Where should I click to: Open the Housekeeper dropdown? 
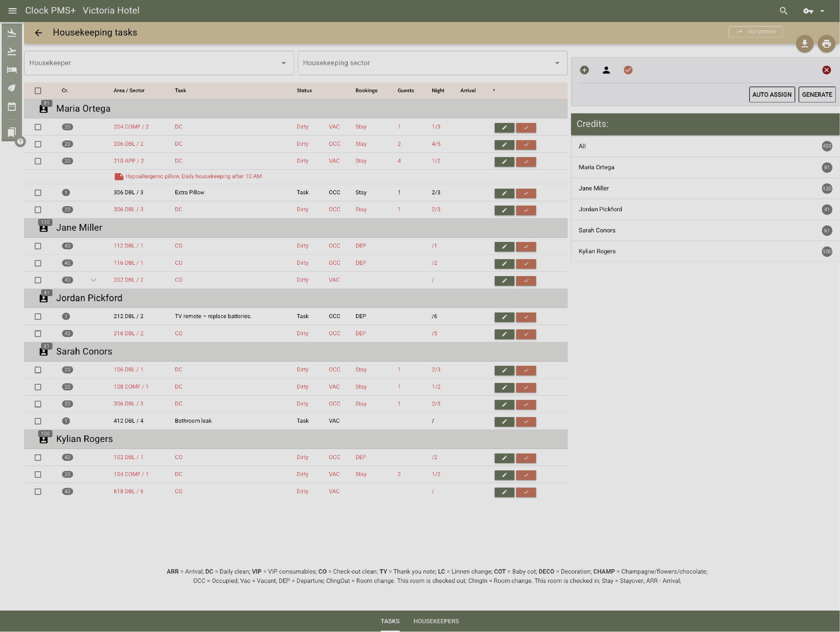click(159, 63)
